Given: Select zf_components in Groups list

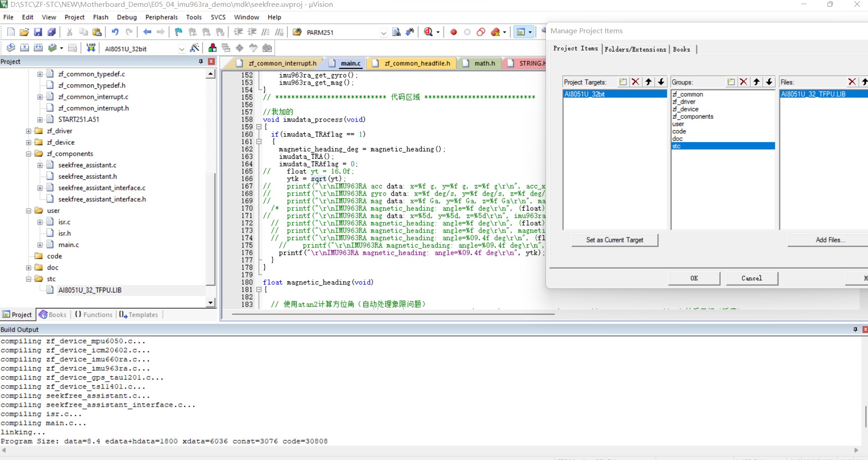Looking at the screenshot, I should (693, 116).
